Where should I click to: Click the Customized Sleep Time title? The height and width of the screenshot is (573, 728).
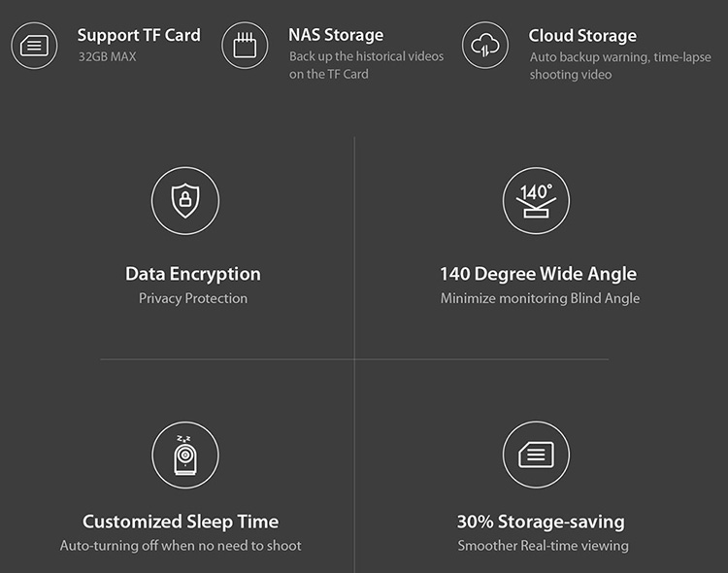pos(181,522)
